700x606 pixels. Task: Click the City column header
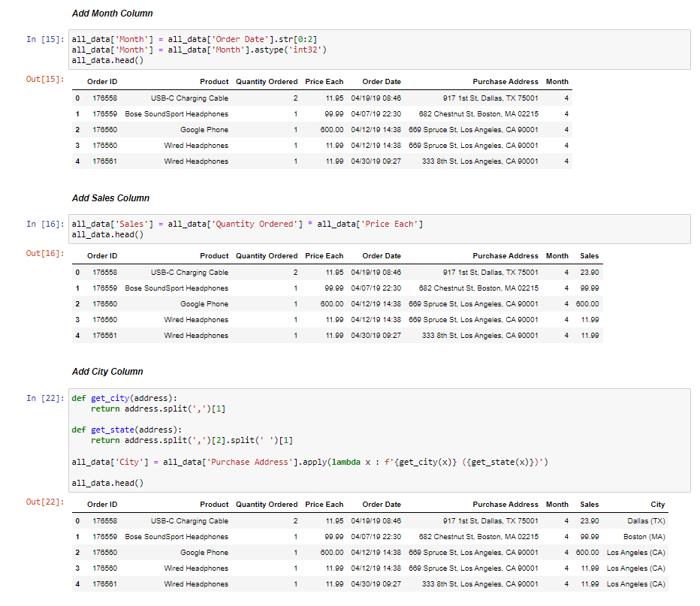[658, 504]
